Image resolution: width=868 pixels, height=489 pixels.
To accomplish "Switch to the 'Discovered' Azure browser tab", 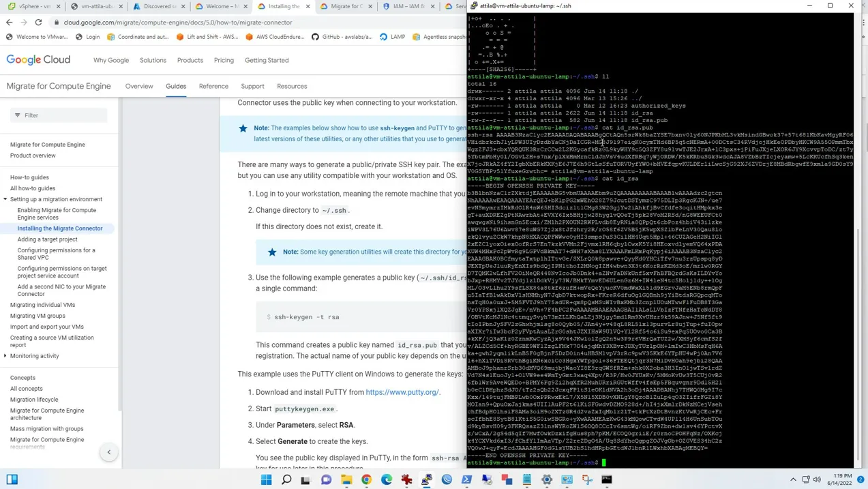I will [158, 6].
